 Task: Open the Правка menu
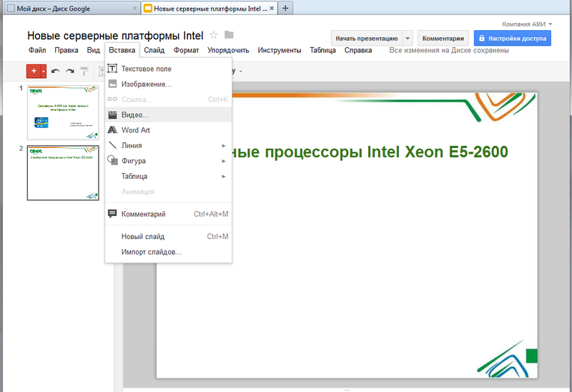click(66, 50)
